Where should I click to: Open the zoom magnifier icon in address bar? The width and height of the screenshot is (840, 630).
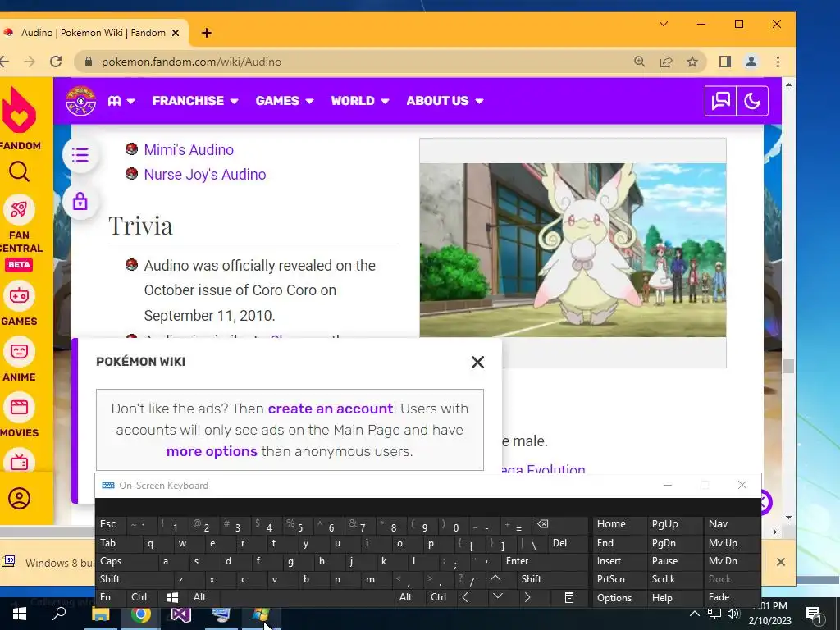click(x=639, y=62)
